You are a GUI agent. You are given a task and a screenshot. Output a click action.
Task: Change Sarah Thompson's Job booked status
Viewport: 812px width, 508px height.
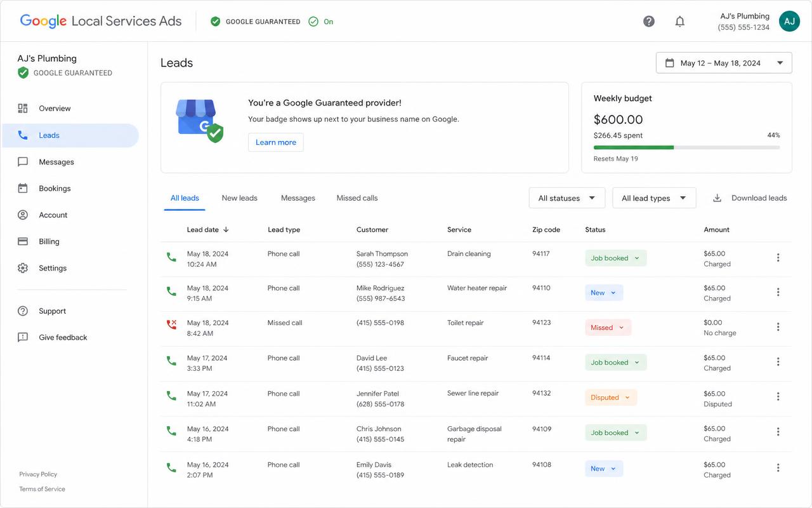coord(615,258)
